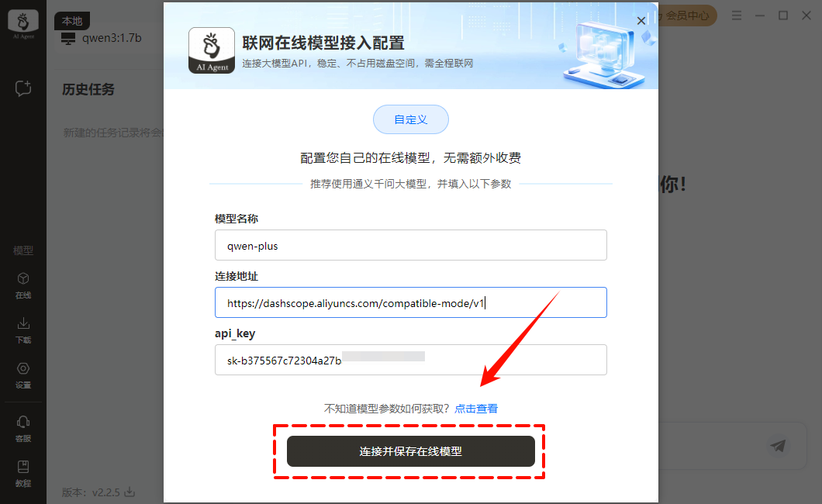
Task: Open the 点击查看 help link
Action: [x=476, y=409]
